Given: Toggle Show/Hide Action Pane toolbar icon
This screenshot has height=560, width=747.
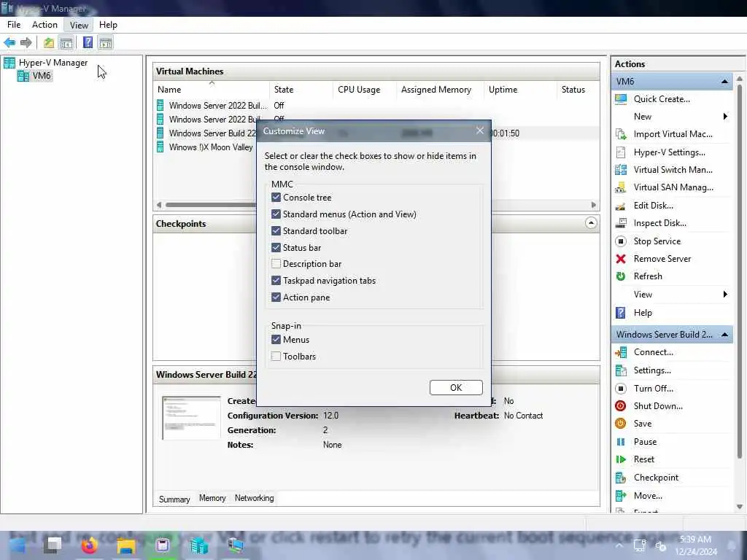Looking at the screenshot, I should click(x=106, y=43).
